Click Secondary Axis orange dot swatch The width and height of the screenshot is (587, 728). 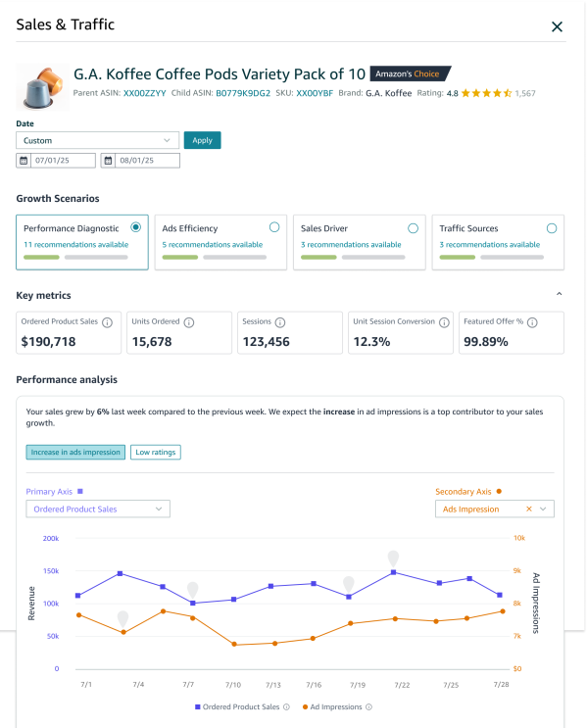[499, 491]
